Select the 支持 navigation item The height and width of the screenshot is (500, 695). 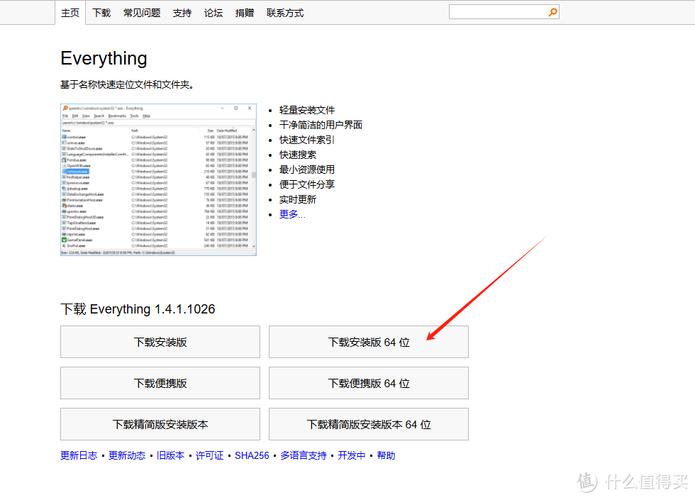[x=182, y=13]
